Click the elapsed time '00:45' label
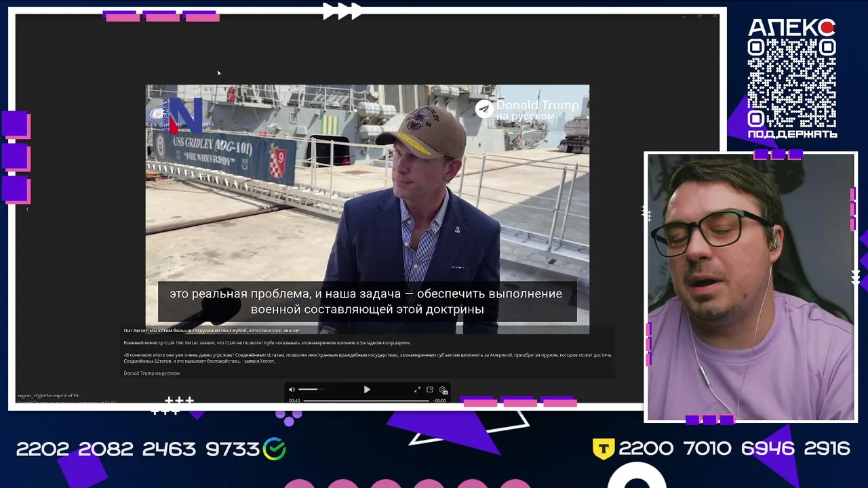The image size is (868, 488). tap(294, 401)
